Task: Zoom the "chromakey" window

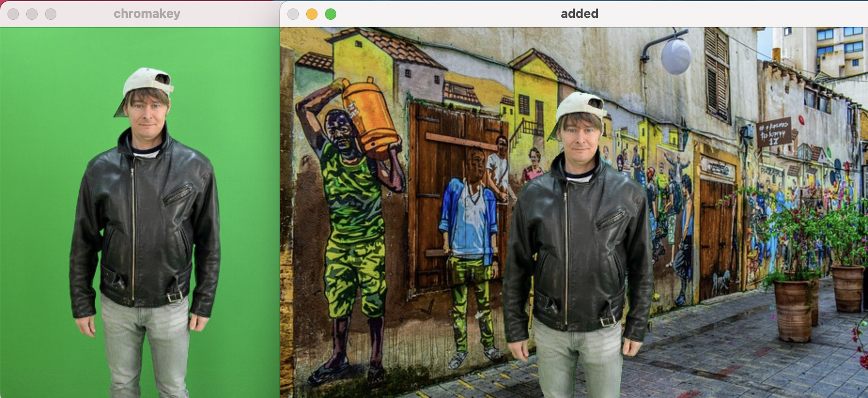Action: coord(51,14)
